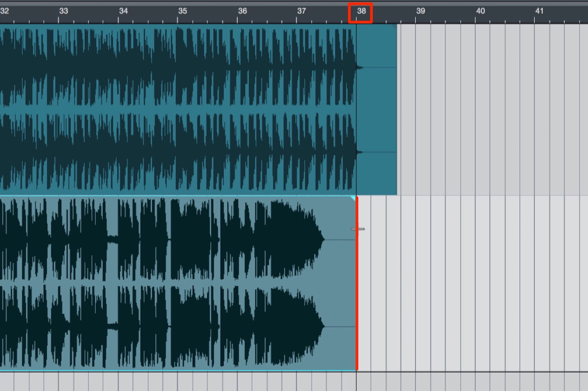Set the playhead at bar 38 on the ruler
Viewport: 588px width, 391px height.
pyautogui.click(x=361, y=11)
